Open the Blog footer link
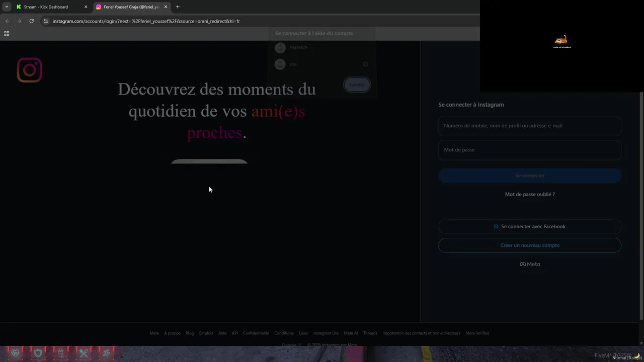Viewport: 644px width, 362px height. pos(190,333)
